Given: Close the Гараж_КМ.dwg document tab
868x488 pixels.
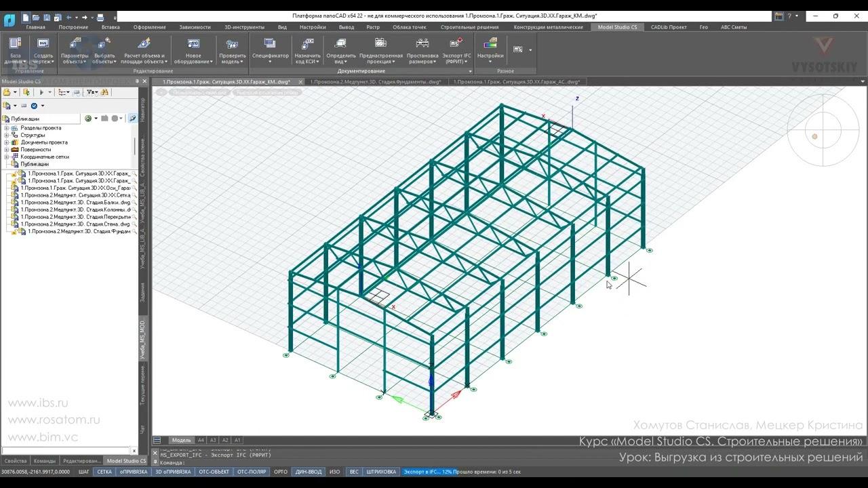Looking at the screenshot, I should (300, 82).
